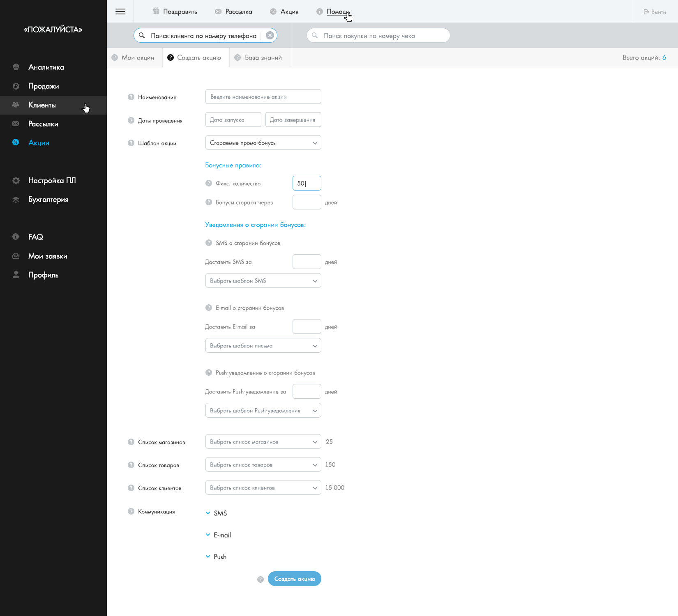Go to Аналитика in the sidebar
The height and width of the screenshot is (616, 678).
[46, 67]
